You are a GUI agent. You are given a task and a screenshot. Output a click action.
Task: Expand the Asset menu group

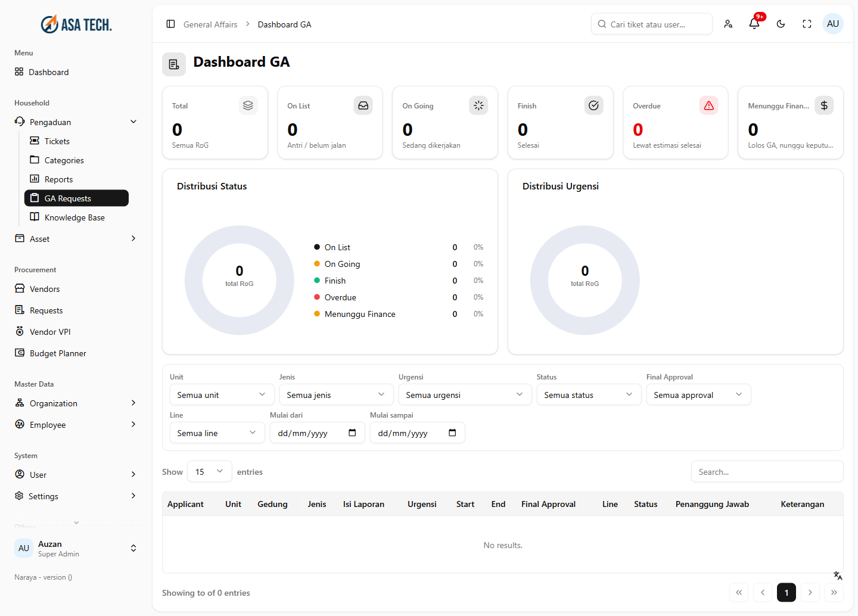point(76,239)
